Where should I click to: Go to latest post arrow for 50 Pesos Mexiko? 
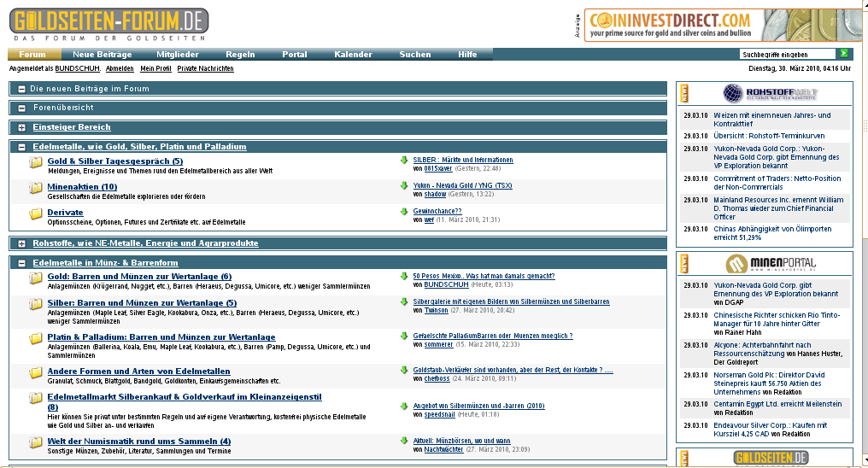coord(404,276)
